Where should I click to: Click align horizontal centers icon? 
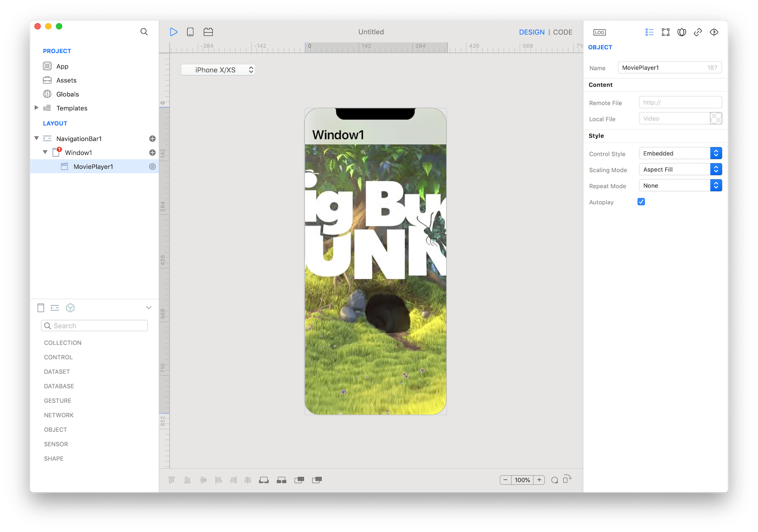coord(248,480)
